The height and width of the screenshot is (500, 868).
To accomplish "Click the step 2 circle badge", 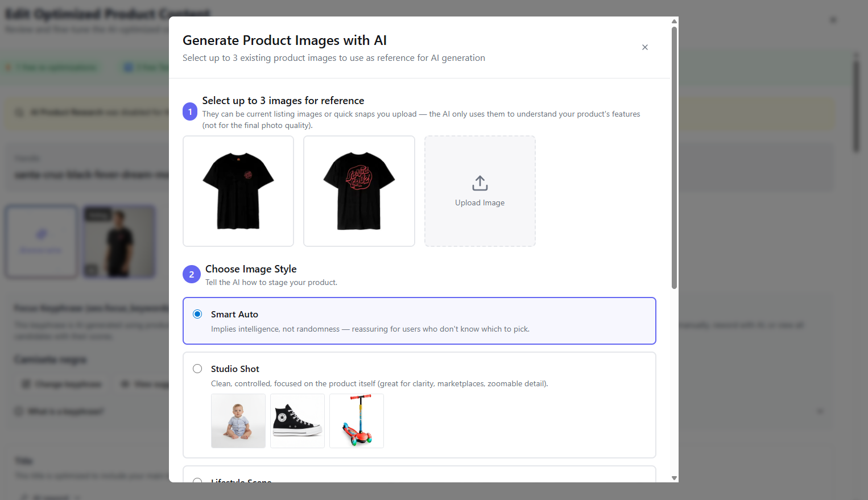I will 191,274.
